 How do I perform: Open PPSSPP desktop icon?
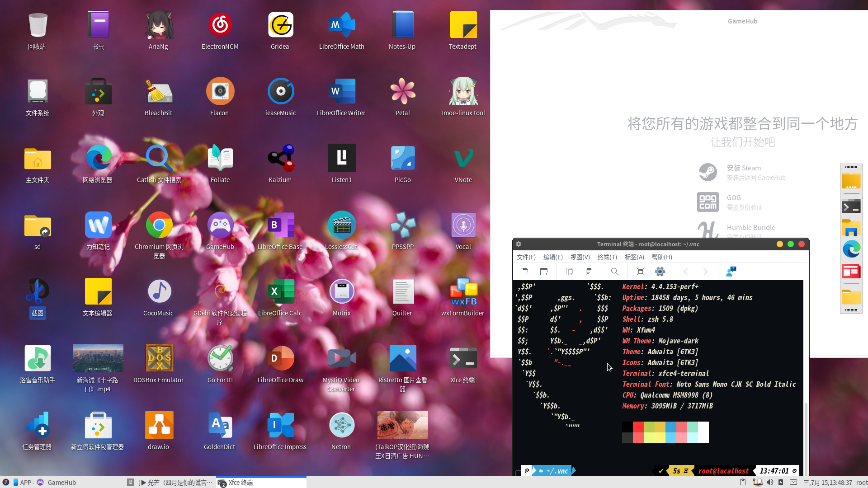click(x=403, y=230)
